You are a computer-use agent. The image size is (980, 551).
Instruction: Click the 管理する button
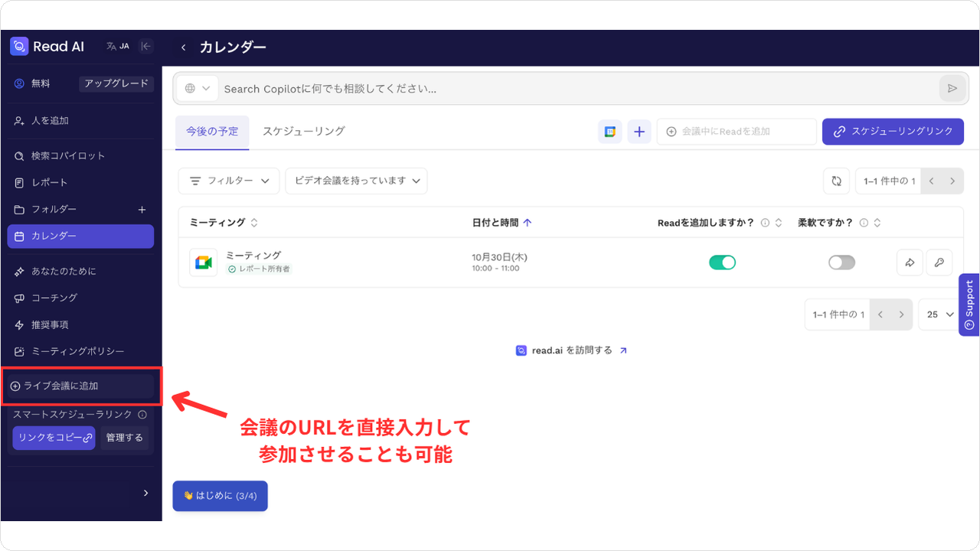125,438
